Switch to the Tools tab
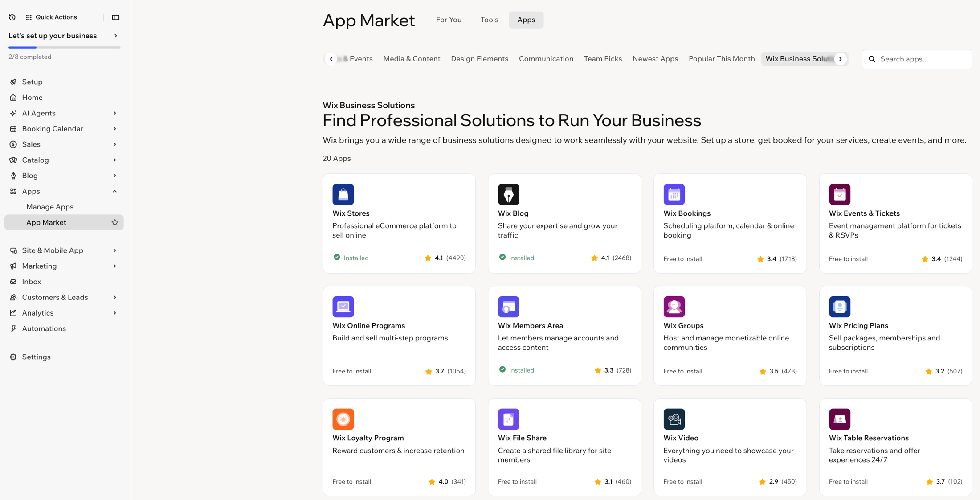The image size is (980, 500). 489,20
